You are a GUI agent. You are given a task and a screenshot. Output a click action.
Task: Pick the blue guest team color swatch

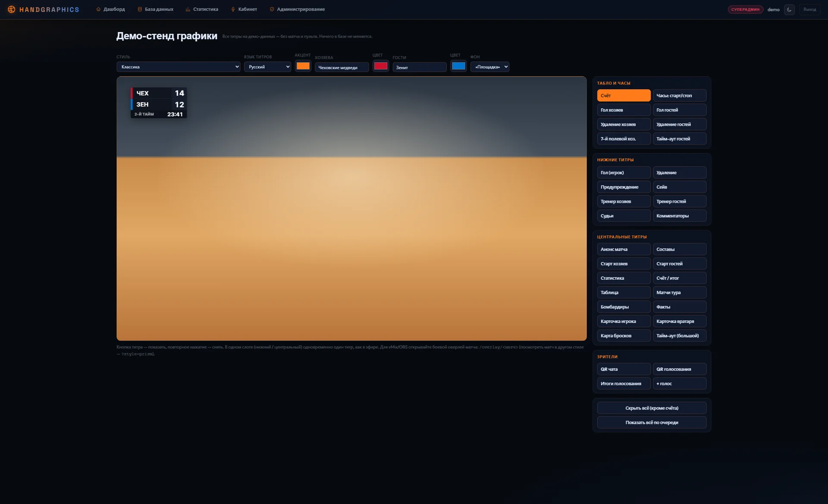[458, 66]
